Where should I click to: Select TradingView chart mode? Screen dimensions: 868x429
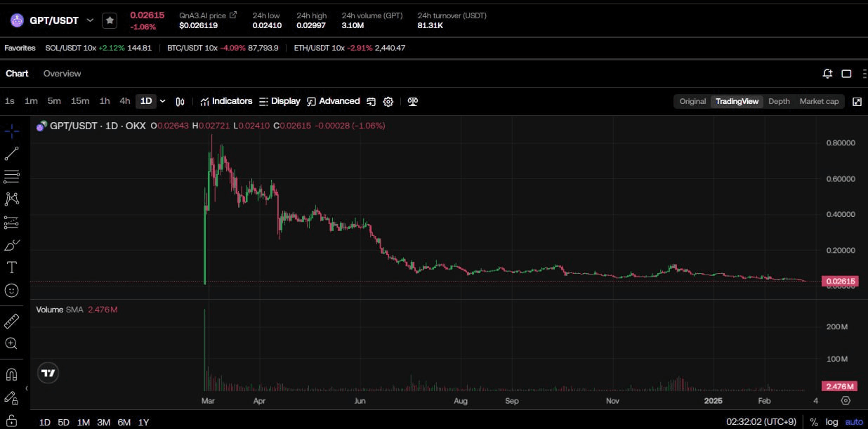tap(737, 102)
